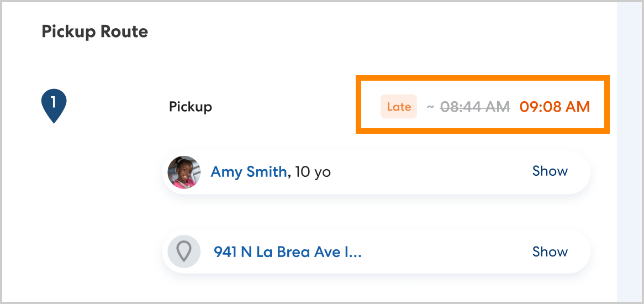
Task: Click the "10 yo" age text
Action: pyautogui.click(x=313, y=172)
